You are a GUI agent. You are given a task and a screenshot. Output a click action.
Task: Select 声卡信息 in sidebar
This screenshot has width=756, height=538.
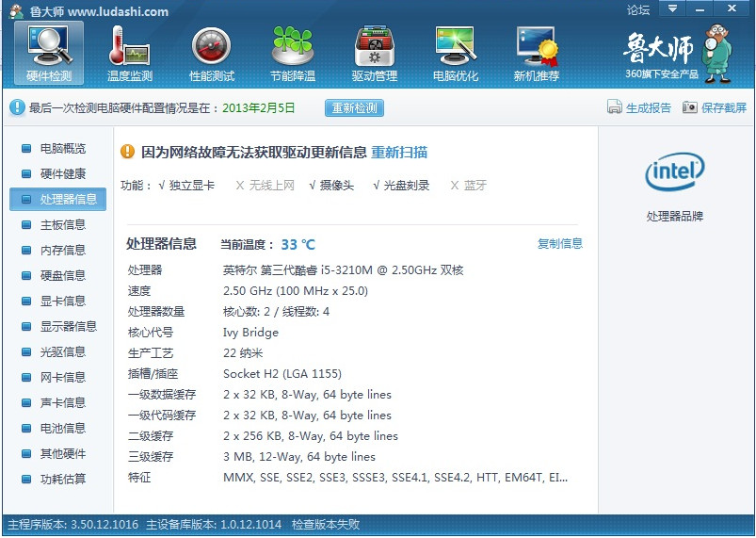[57, 403]
